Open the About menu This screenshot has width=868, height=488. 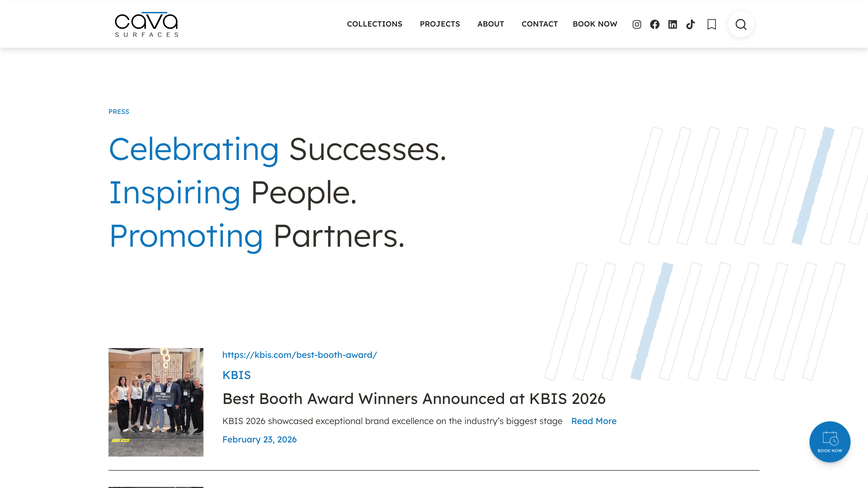(x=490, y=24)
